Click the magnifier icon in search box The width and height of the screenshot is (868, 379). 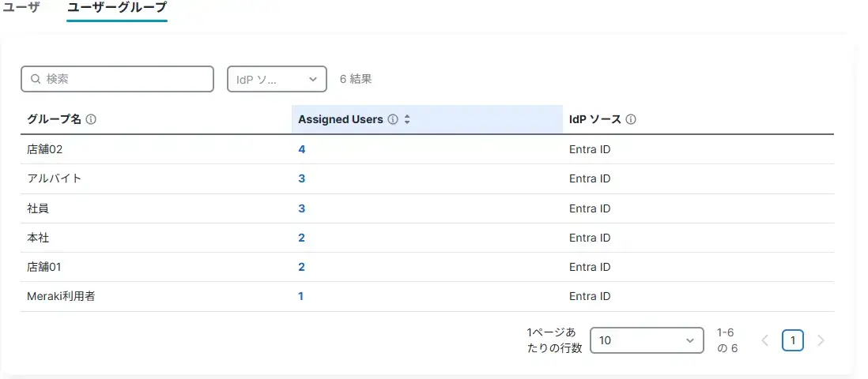(x=36, y=79)
